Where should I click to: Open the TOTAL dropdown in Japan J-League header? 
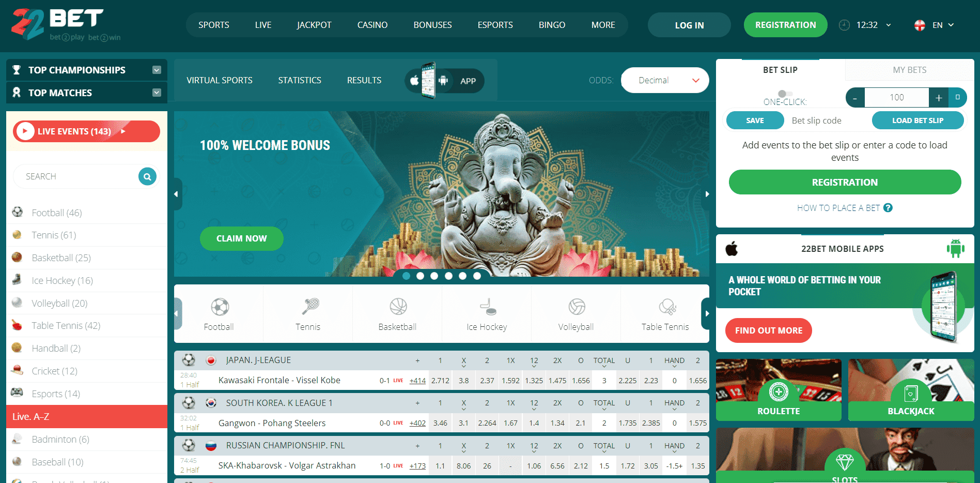click(604, 361)
